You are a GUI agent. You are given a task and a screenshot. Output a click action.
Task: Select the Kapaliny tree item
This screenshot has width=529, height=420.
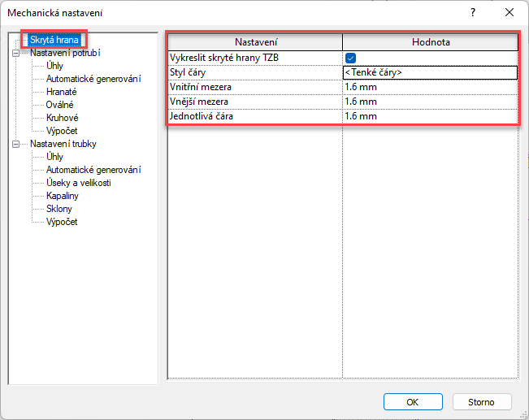[63, 196]
